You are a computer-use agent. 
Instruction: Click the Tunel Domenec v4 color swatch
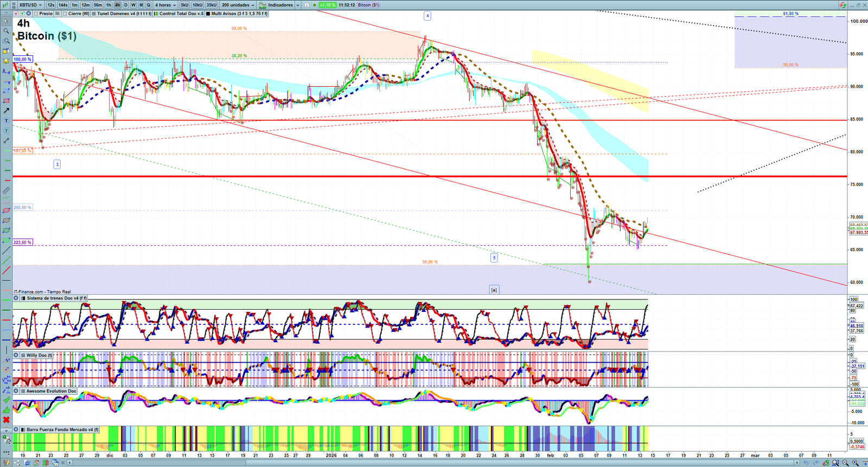(94, 14)
